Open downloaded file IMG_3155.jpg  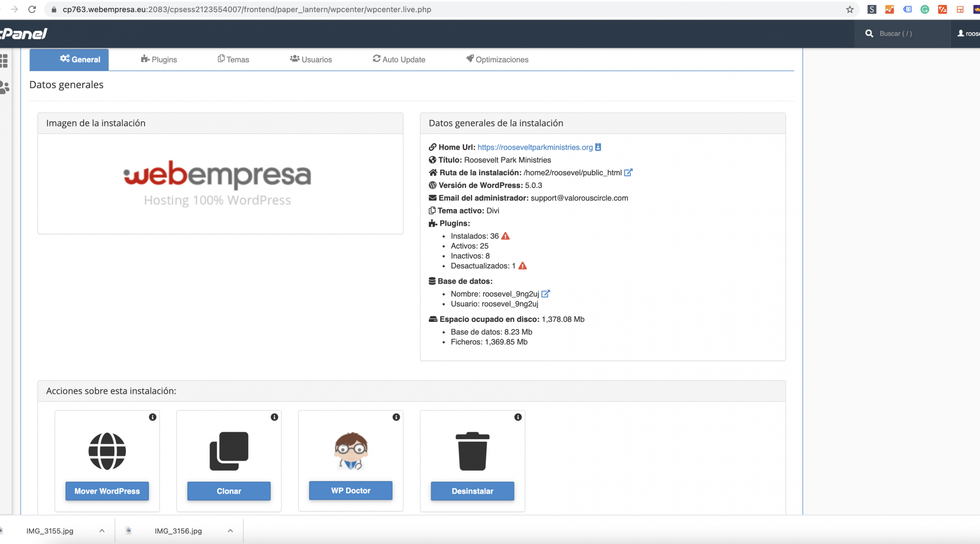50,531
